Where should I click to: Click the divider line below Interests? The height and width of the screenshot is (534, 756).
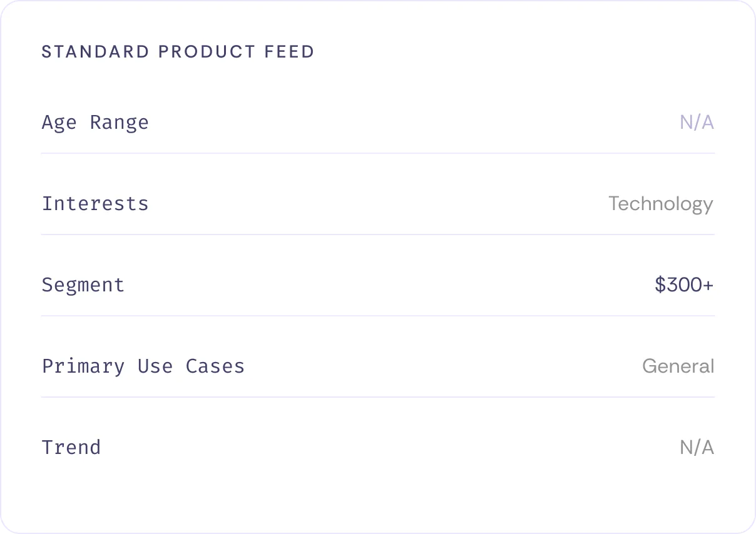click(x=378, y=234)
